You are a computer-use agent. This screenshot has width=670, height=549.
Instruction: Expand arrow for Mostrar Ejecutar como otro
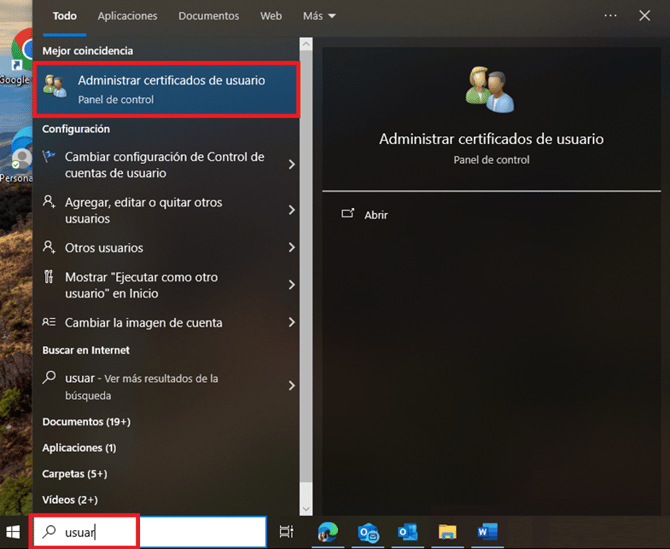tap(292, 285)
